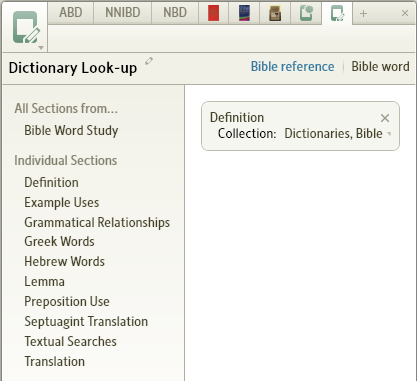Select the active guide editor tab
This screenshot has height=381, width=417.
[x=337, y=14]
